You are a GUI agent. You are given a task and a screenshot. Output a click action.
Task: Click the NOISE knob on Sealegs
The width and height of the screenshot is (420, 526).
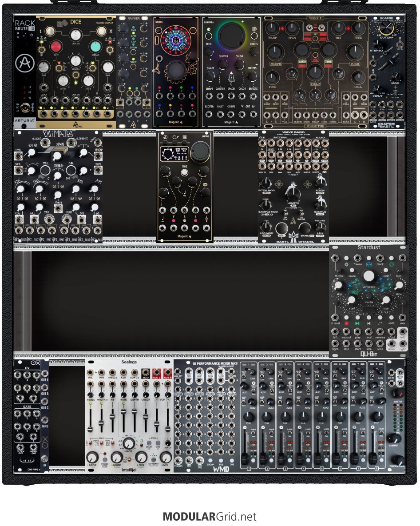click(x=117, y=457)
